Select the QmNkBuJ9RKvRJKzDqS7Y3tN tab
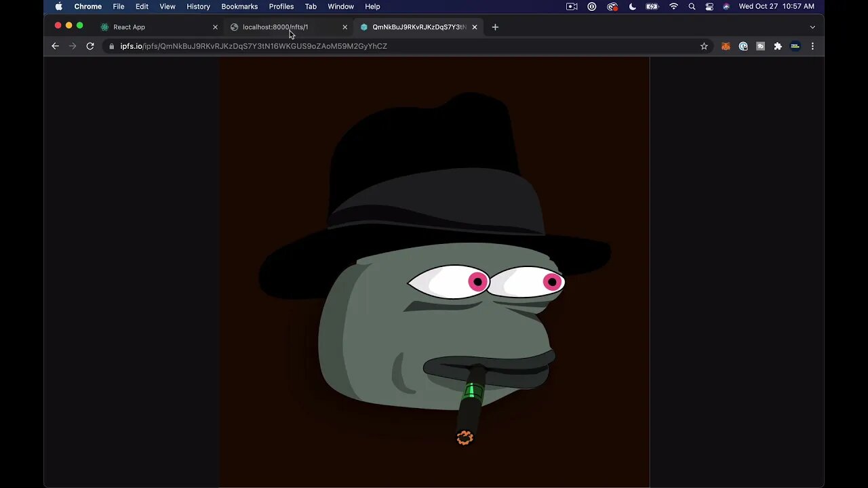Viewport: 868px width, 488px height. [x=418, y=27]
